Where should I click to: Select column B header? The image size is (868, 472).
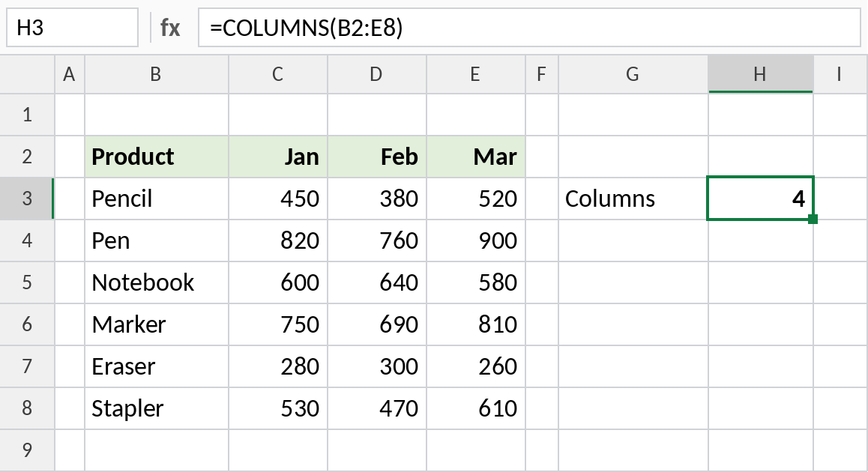tap(156, 74)
